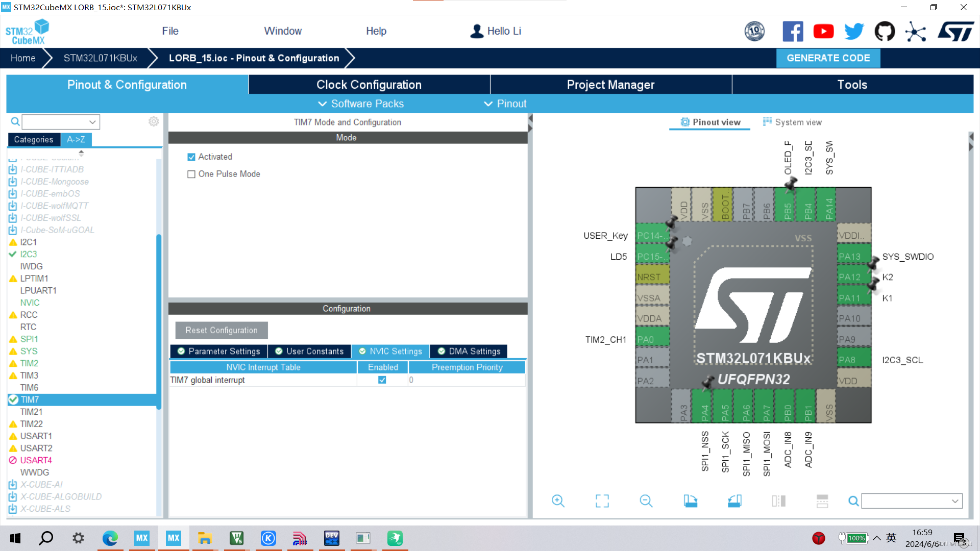Click STM32L071KBUx breadcrumb

(101, 58)
